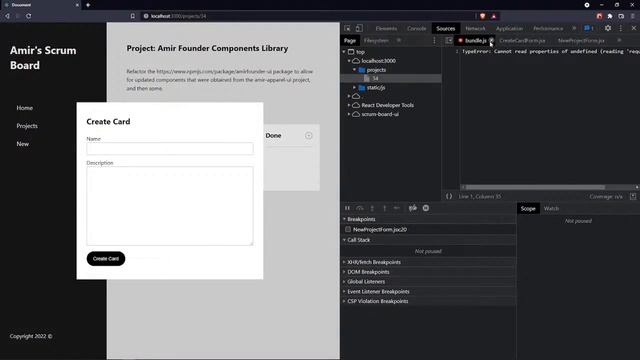Switch to the Elements panel tab
Image resolution: width=640 pixels, height=360 pixels.
click(386, 28)
